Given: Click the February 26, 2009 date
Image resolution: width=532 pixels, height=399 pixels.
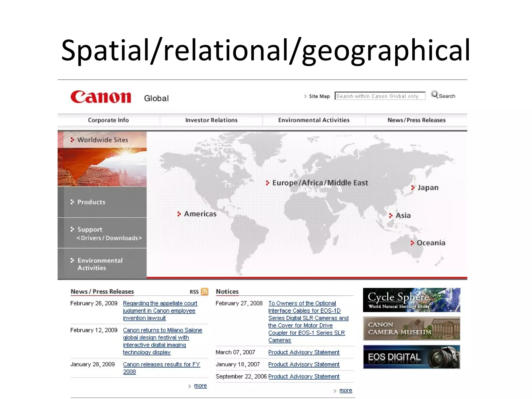Looking at the screenshot, I should [94, 303].
